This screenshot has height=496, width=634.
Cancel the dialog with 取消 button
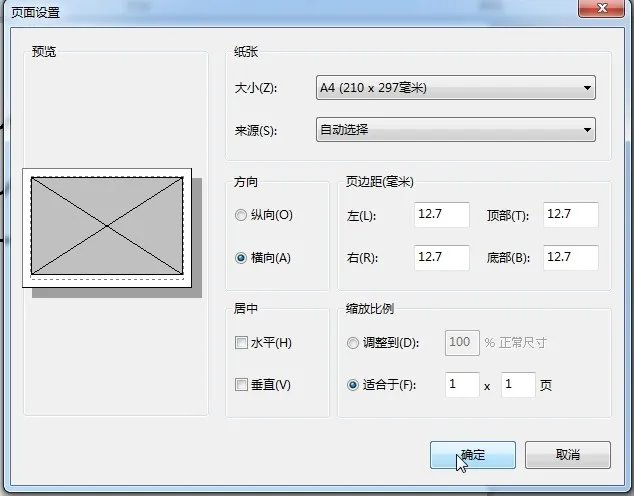click(x=568, y=455)
